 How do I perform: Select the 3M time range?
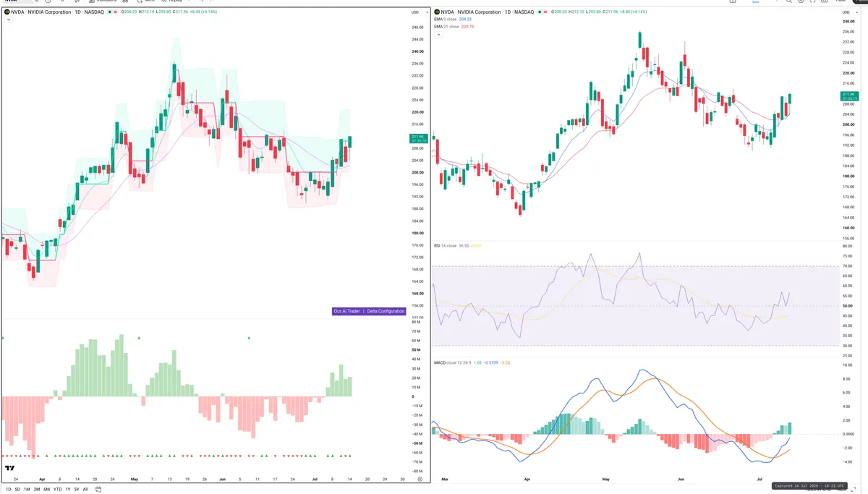(x=36, y=489)
